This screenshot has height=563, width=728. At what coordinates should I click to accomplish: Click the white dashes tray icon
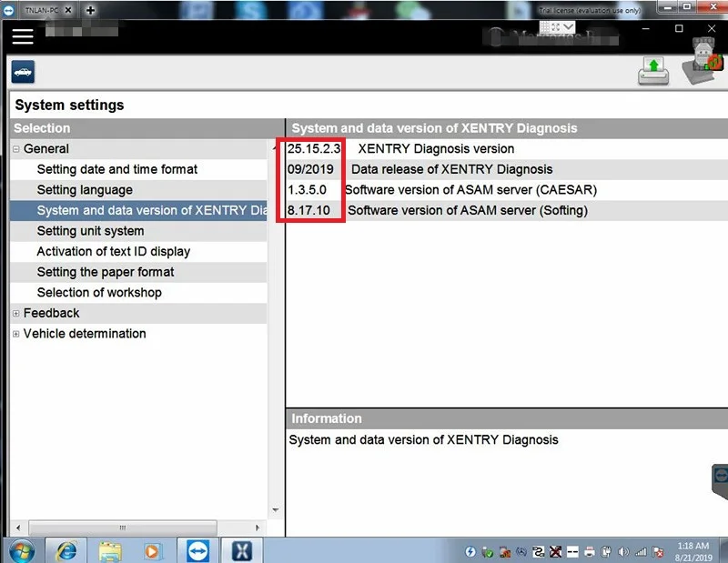[x=572, y=551]
